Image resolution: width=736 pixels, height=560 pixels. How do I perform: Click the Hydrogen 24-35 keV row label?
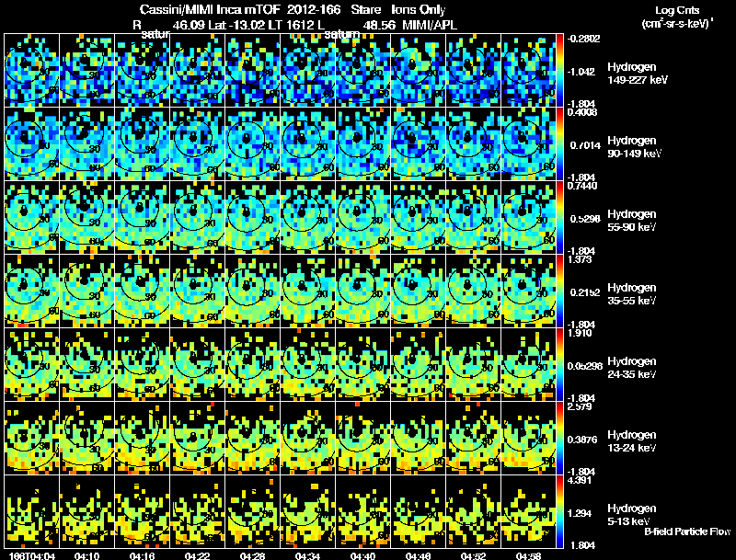click(632, 368)
